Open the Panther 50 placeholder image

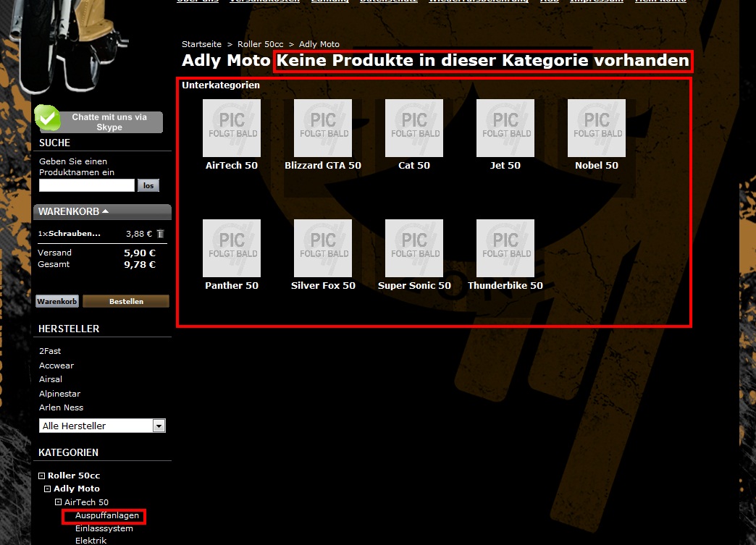pyautogui.click(x=232, y=248)
